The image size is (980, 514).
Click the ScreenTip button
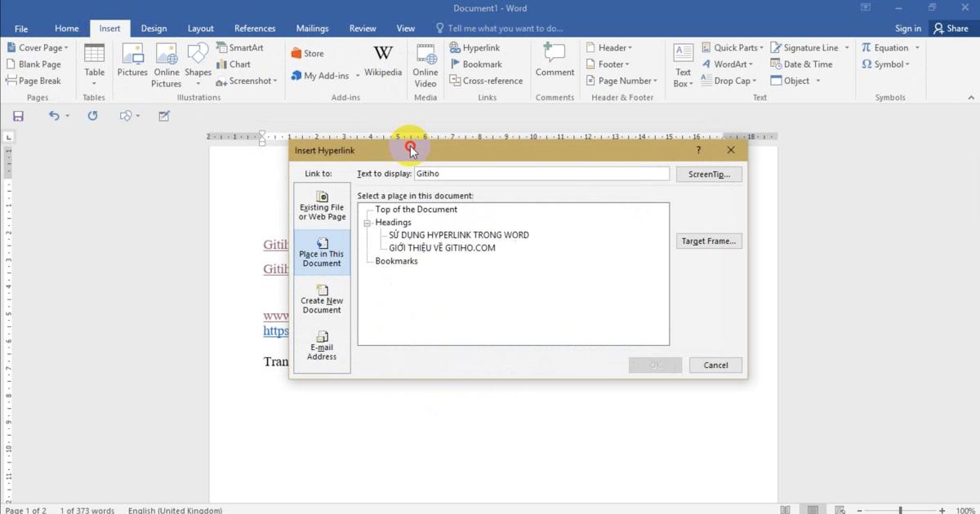[709, 174]
